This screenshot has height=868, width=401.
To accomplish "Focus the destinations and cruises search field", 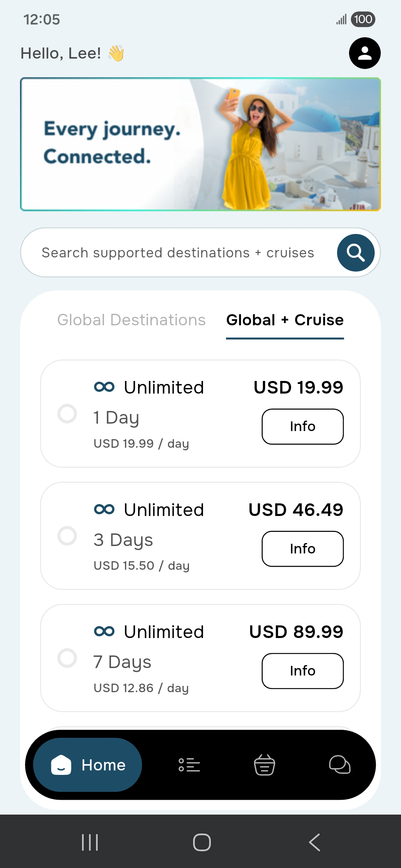I will pos(178,253).
